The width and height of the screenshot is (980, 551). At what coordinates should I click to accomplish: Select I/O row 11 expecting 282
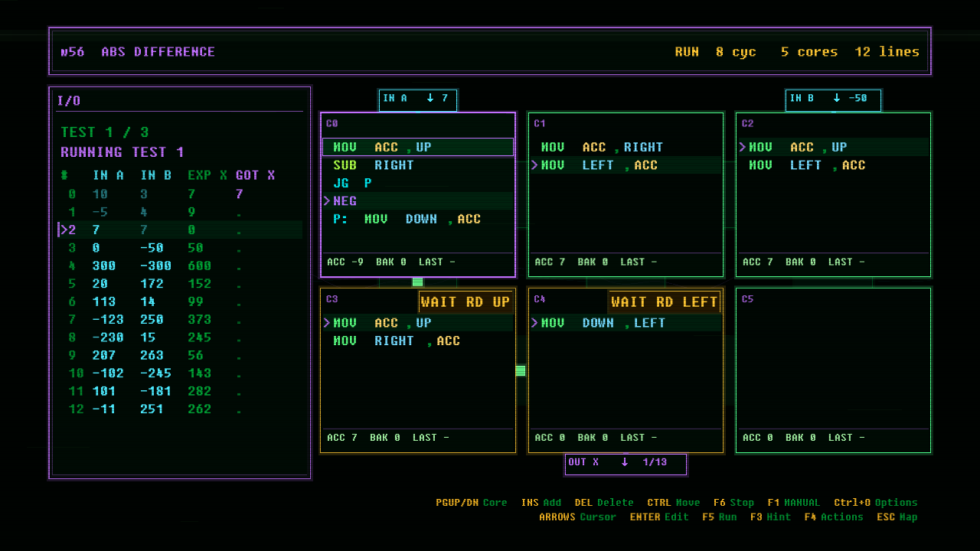[x=181, y=391]
